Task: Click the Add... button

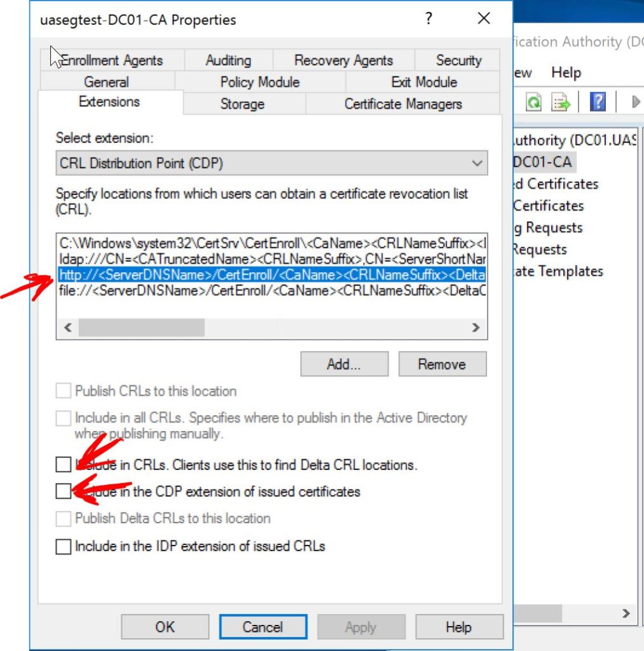Action: coord(344,364)
